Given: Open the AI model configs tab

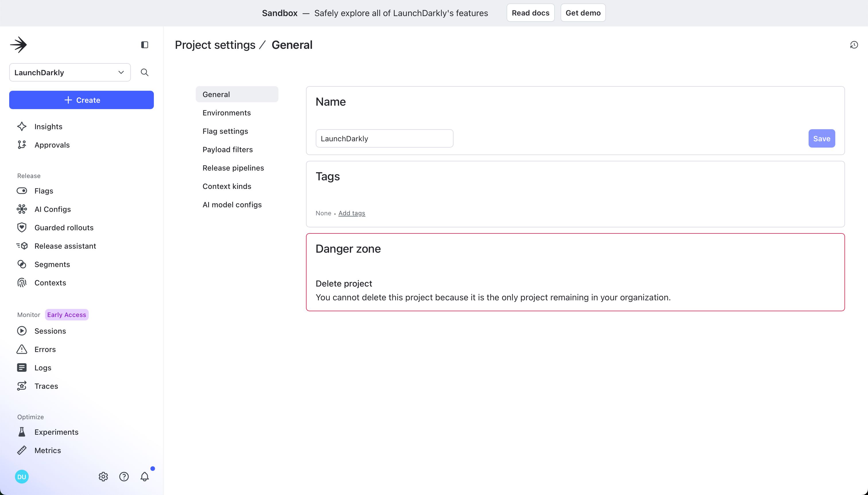Looking at the screenshot, I should pos(232,205).
